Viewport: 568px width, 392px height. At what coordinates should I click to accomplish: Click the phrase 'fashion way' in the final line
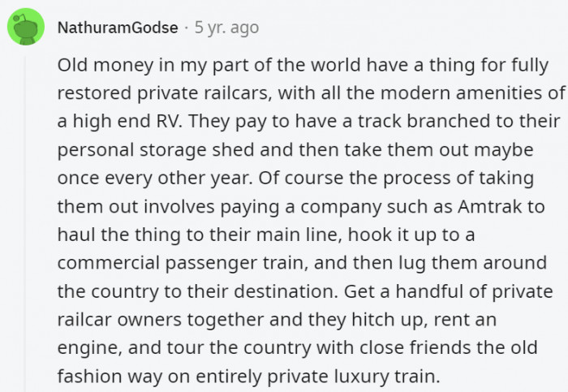(110, 376)
